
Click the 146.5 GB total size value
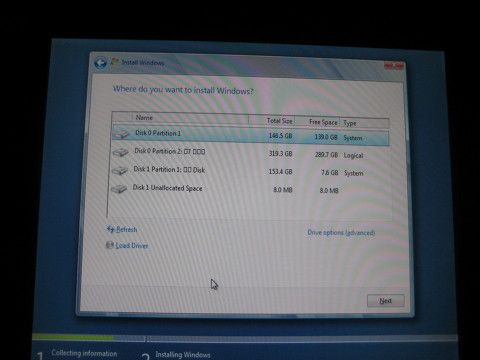tap(280, 136)
